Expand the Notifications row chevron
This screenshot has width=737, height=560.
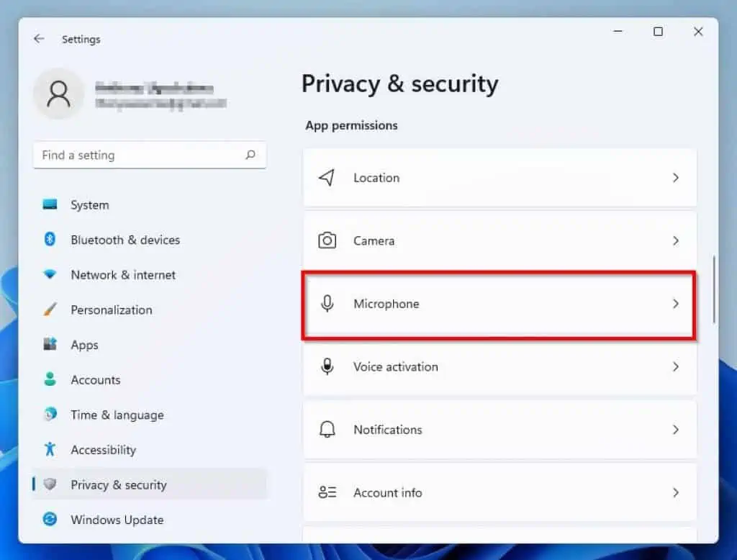[675, 429]
